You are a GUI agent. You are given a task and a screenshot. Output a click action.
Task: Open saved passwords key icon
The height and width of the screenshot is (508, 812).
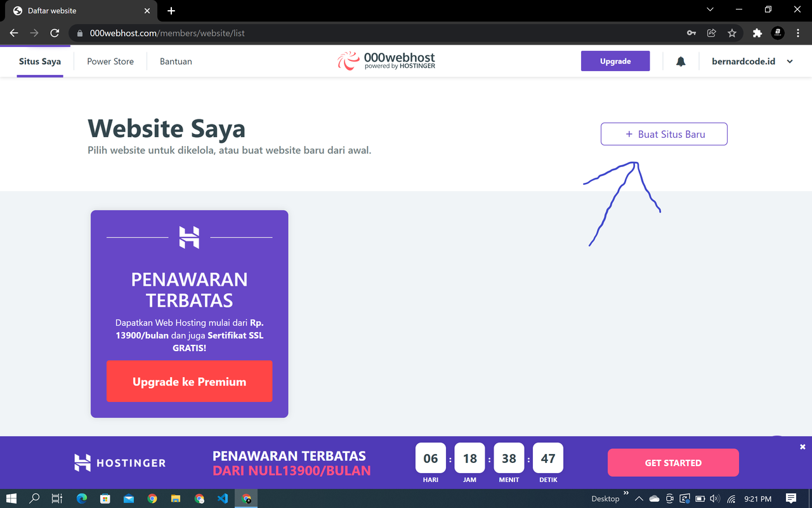coord(691,33)
